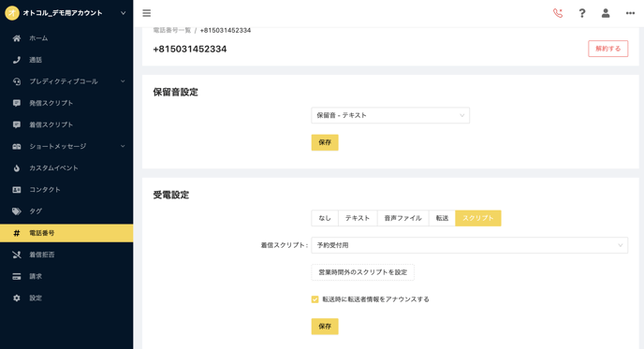
Task: Click the ショートメッセージ sidebar icon
Action: [17, 146]
